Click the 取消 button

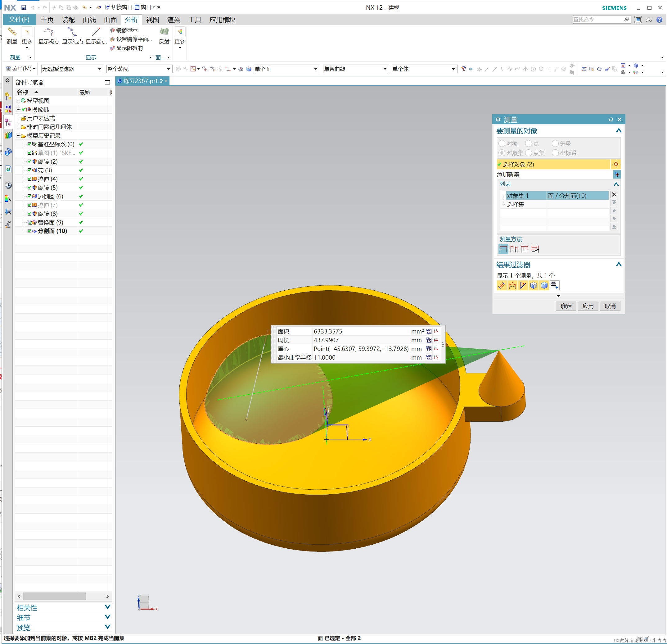pos(610,306)
